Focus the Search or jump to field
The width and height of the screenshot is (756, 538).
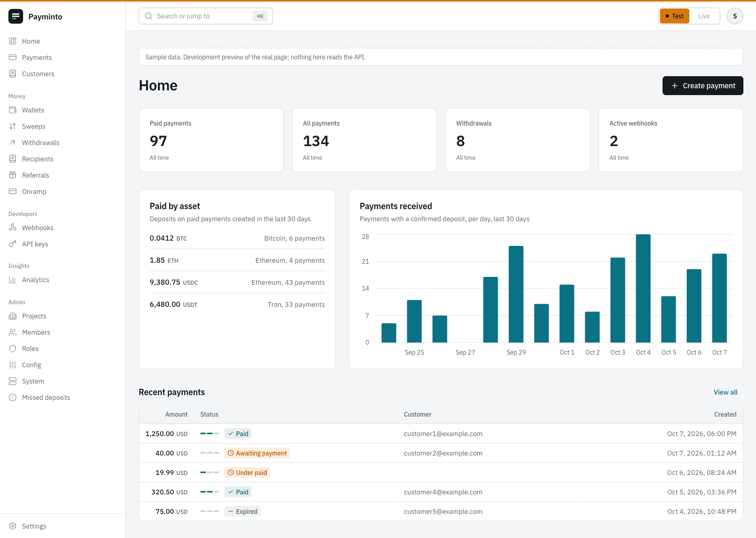206,16
